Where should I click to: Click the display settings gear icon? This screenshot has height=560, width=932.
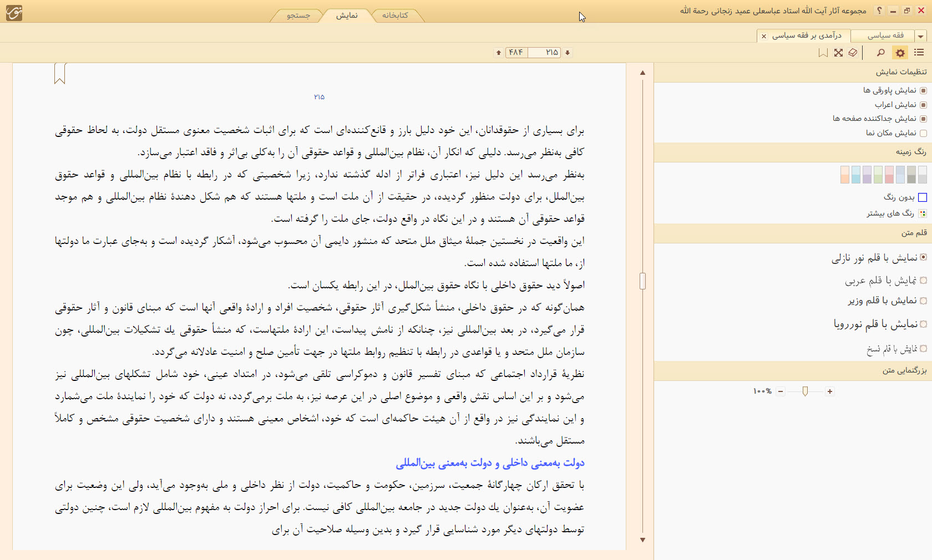point(900,53)
